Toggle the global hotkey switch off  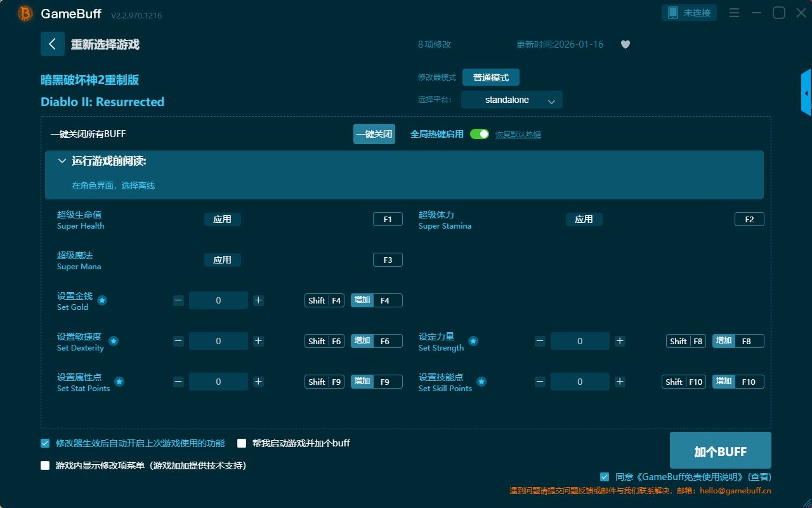[480, 134]
